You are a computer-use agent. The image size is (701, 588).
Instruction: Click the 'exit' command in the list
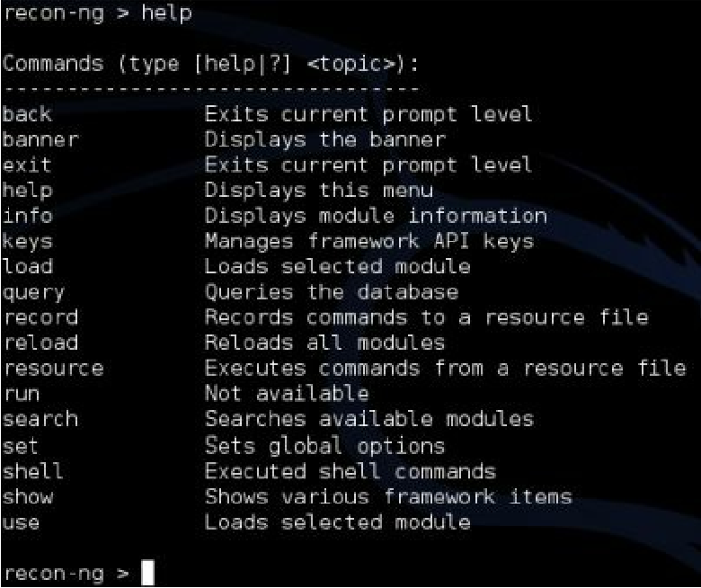pos(27,165)
